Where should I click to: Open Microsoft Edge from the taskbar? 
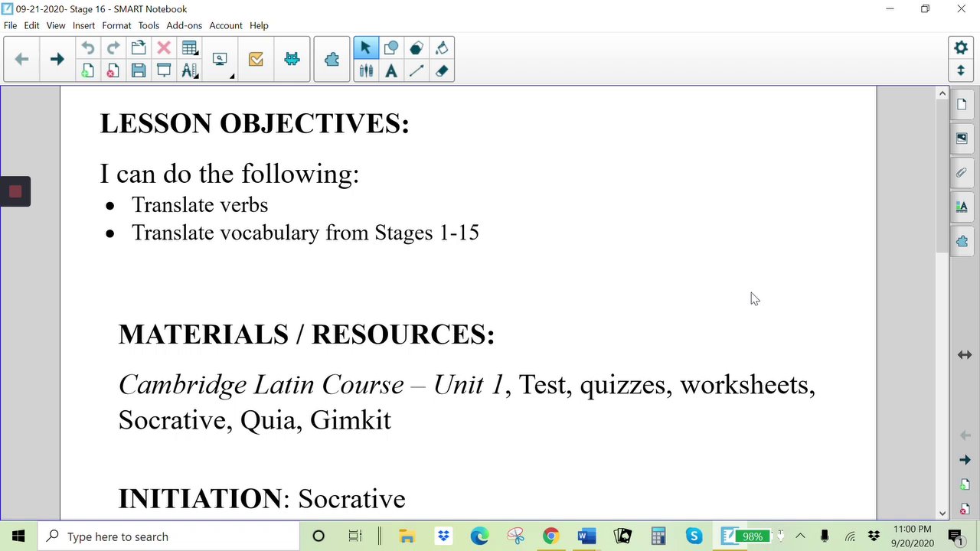tap(479, 536)
